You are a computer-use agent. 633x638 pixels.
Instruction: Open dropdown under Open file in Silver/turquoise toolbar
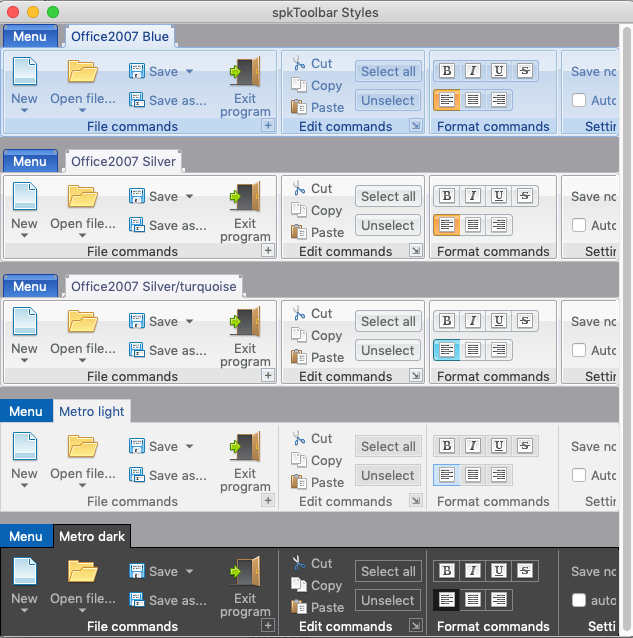click(x=83, y=361)
